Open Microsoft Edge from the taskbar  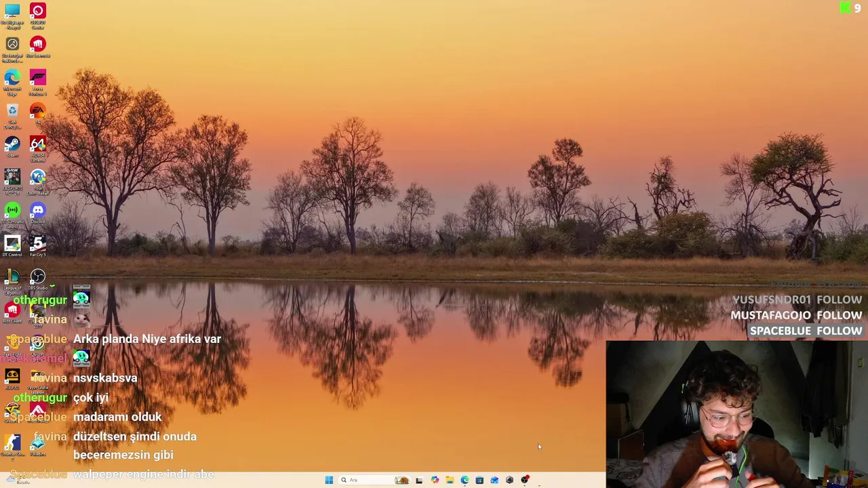pos(465,480)
